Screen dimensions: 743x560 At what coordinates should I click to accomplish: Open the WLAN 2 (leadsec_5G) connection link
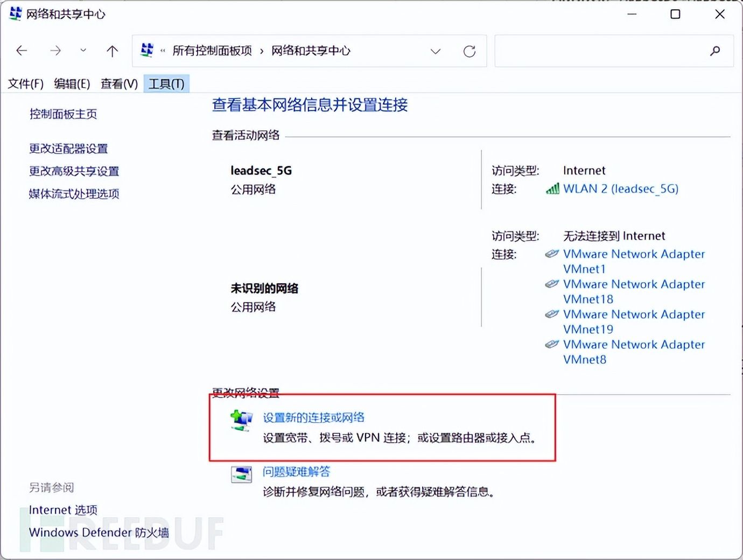point(621,188)
